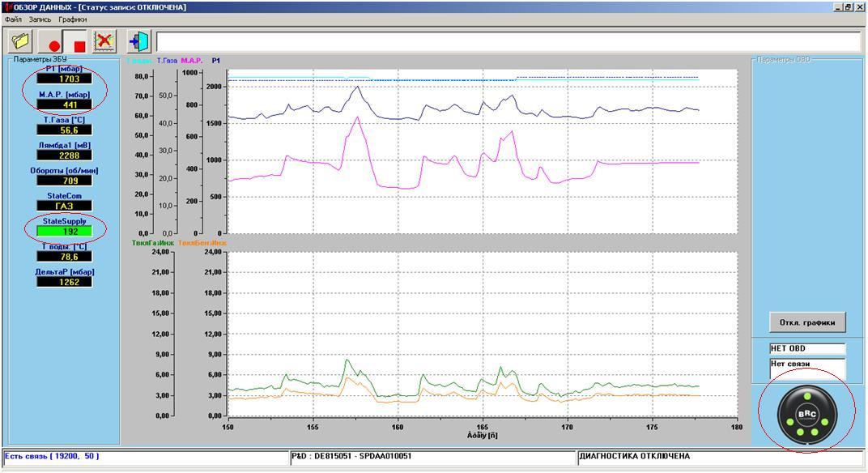This screenshot has width=868, height=473.
Task: Click the empty toolbar text field
Action: click(x=508, y=41)
